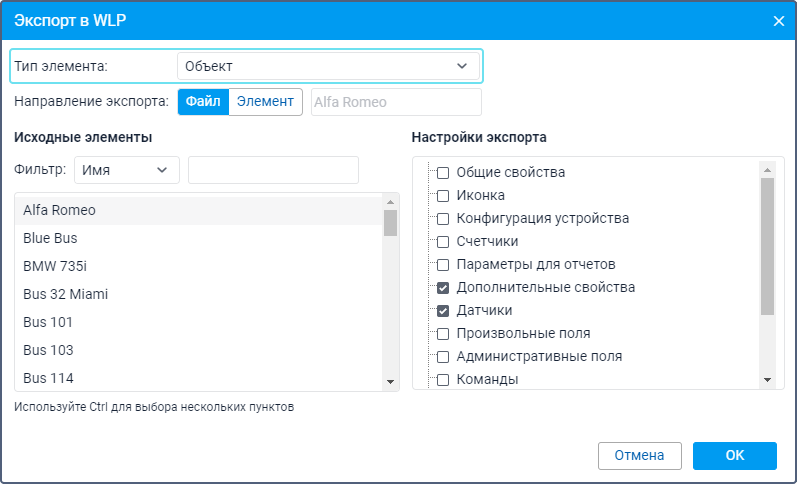Uncheck Дополнительные свойства checkbox
This screenshot has height=484, width=797.
(x=443, y=288)
